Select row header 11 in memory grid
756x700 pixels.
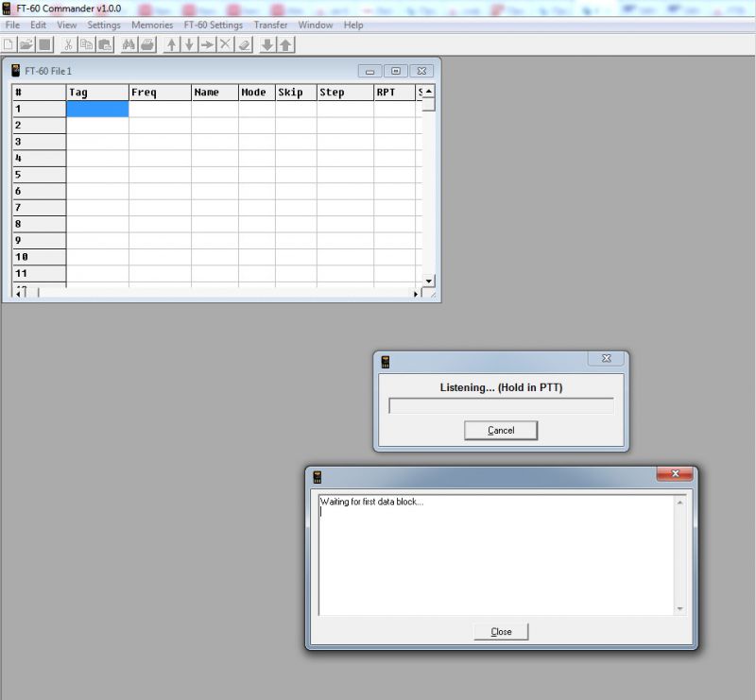click(39, 273)
